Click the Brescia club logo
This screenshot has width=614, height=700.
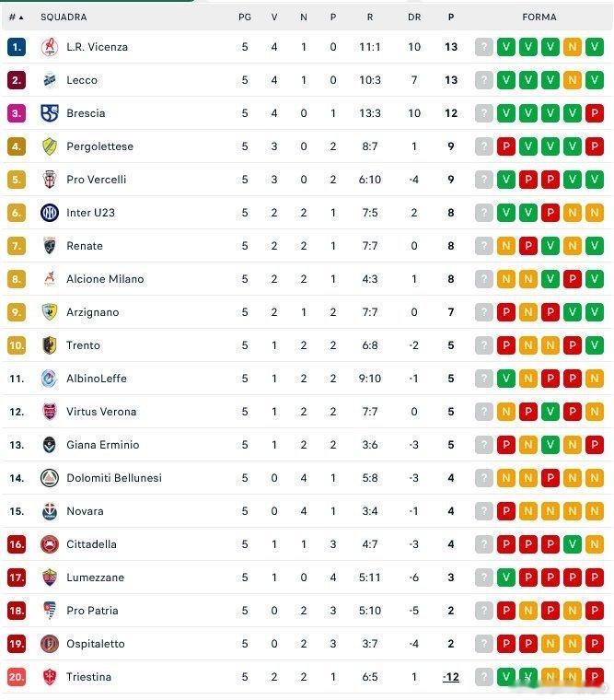point(50,113)
